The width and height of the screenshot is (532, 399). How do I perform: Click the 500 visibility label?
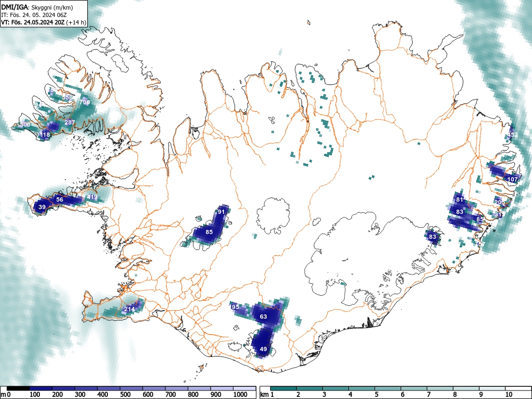(26, 124)
